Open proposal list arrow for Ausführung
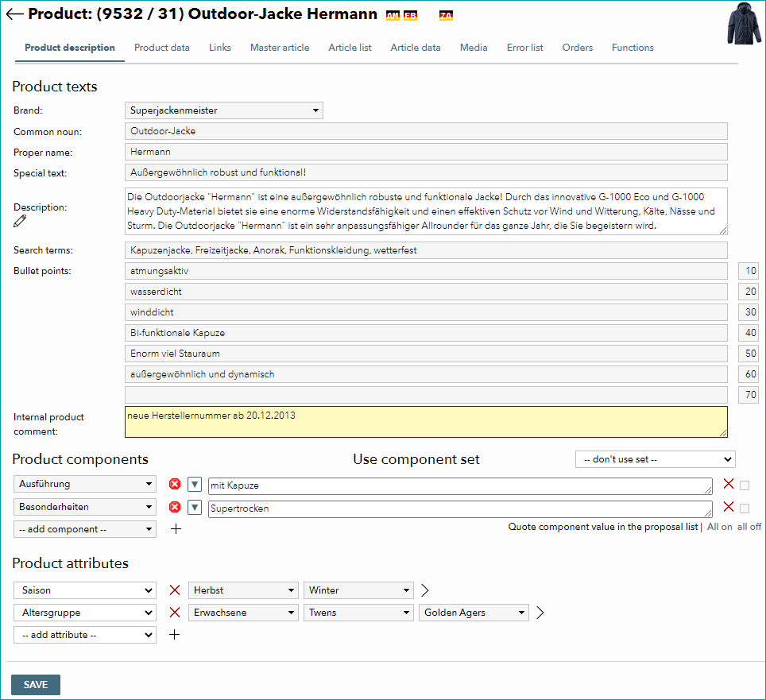The height and width of the screenshot is (700, 766). 195,485
